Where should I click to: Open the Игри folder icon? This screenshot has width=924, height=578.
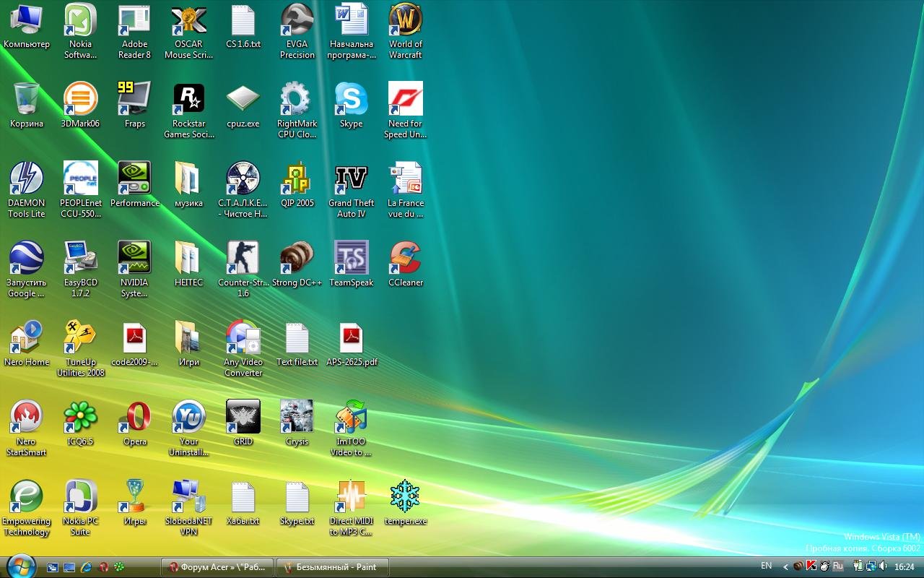coord(189,337)
